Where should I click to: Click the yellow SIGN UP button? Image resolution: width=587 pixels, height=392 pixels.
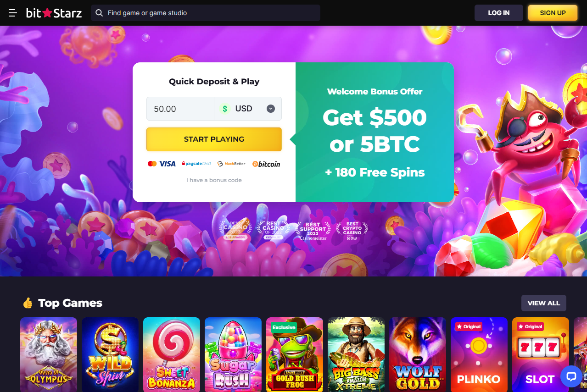(553, 13)
